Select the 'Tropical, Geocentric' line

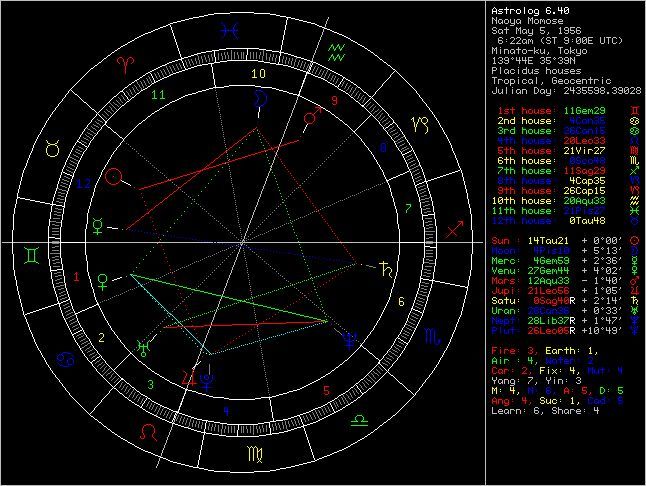click(551, 80)
